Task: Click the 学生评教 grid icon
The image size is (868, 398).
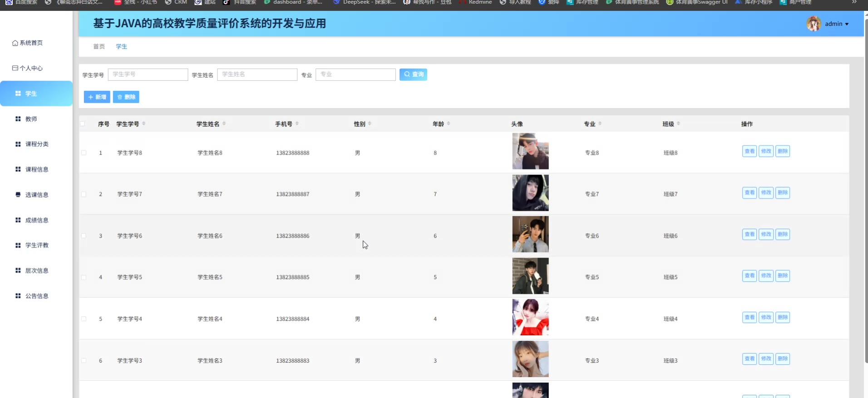Action: [x=18, y=245]
